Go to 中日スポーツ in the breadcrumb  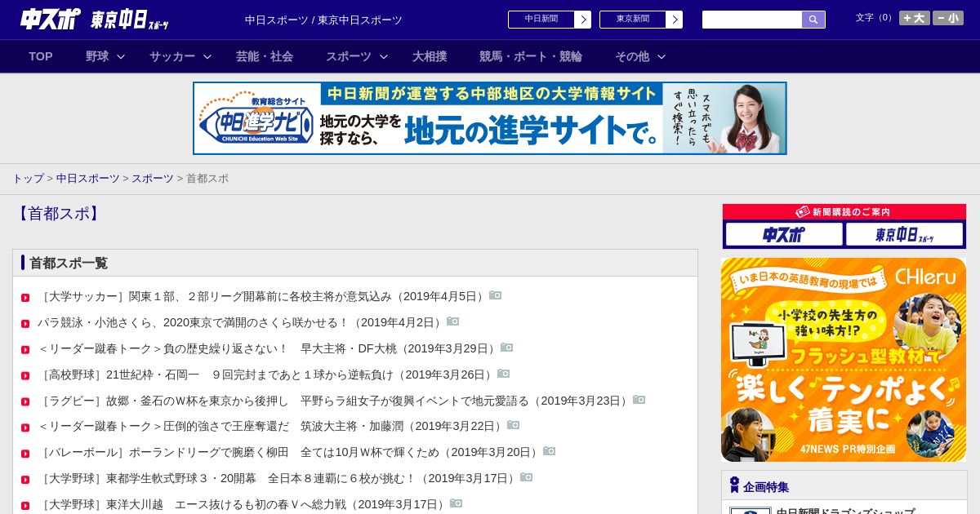[x=88, y=178]
